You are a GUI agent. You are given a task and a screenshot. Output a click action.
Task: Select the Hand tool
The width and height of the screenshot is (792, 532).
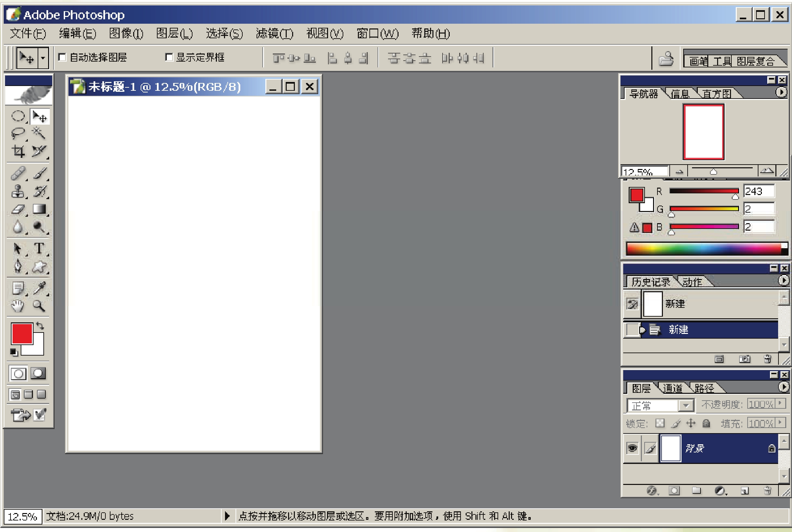[x=18, y=306]
